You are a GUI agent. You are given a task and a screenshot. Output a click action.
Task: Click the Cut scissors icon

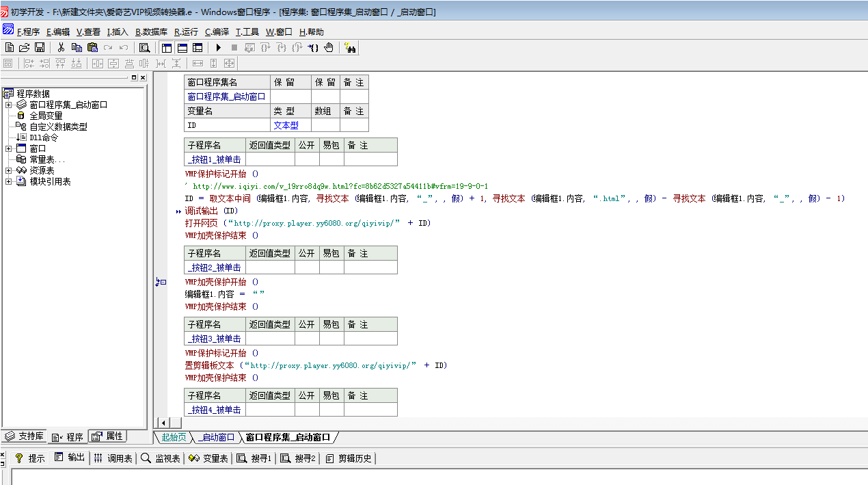point(61,47)
